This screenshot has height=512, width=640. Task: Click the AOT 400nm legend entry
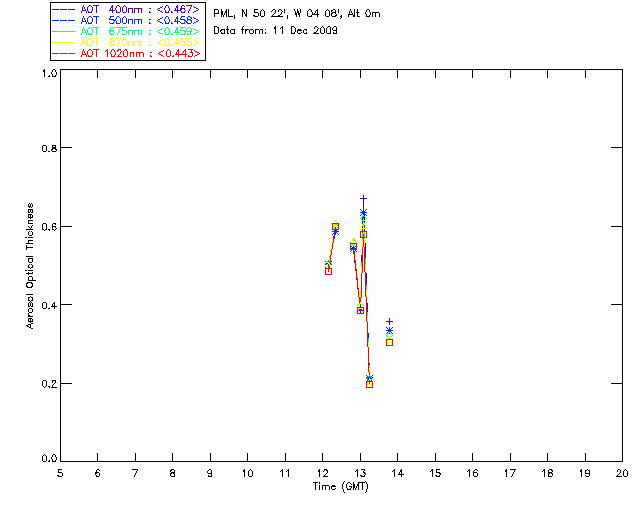tap(127, 9)
